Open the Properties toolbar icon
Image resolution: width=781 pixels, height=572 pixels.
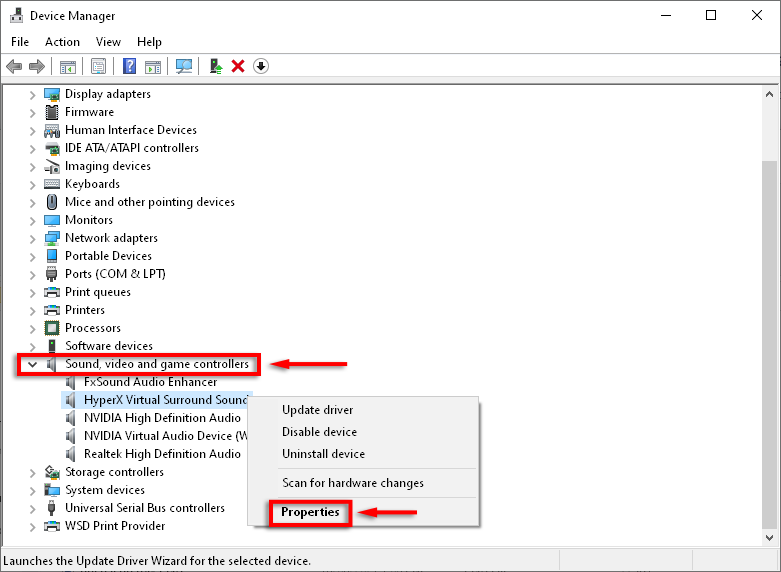coord(99,66)
